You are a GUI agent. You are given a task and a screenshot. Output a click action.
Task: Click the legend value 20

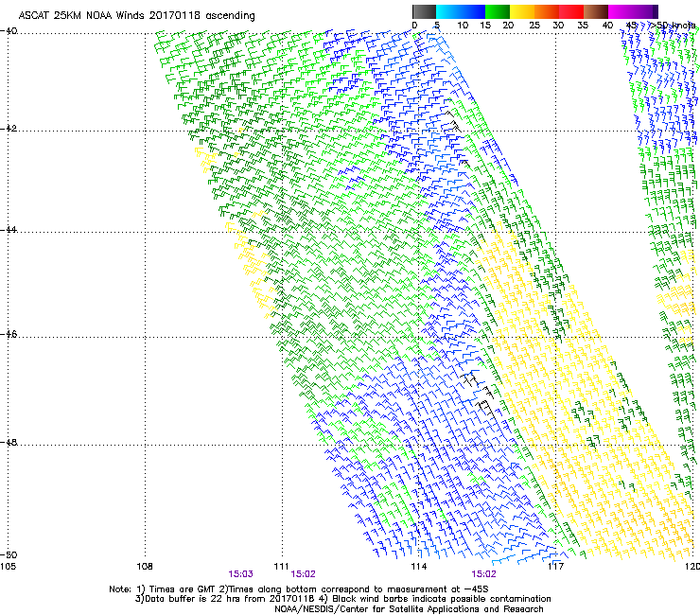click(x=508, y=26)
